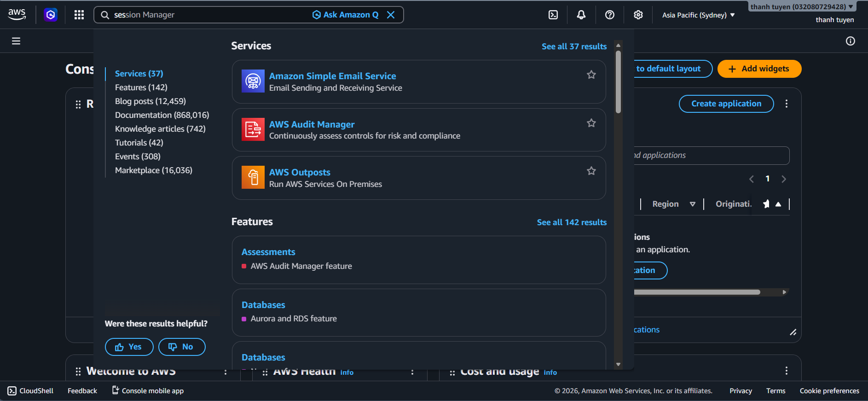The width and height of the screenshot is (868, 401).
Task: Open the services grid menu icon
Action: pos(79,15)
